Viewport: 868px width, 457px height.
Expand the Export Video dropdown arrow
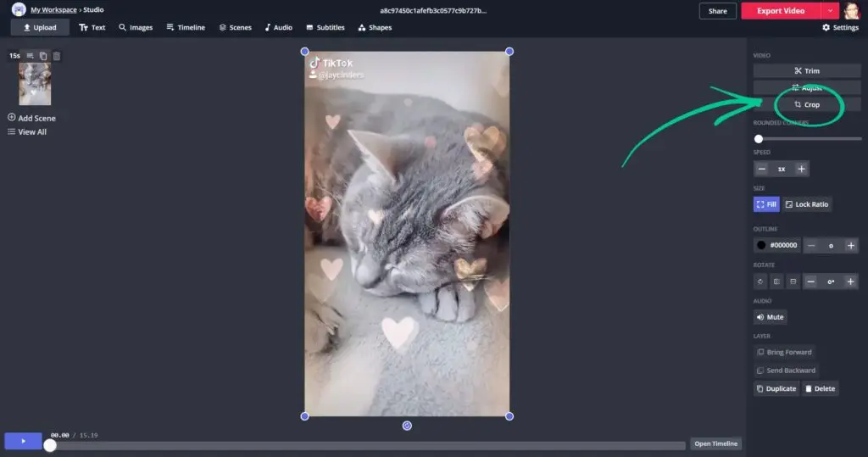tap(830, 11)
